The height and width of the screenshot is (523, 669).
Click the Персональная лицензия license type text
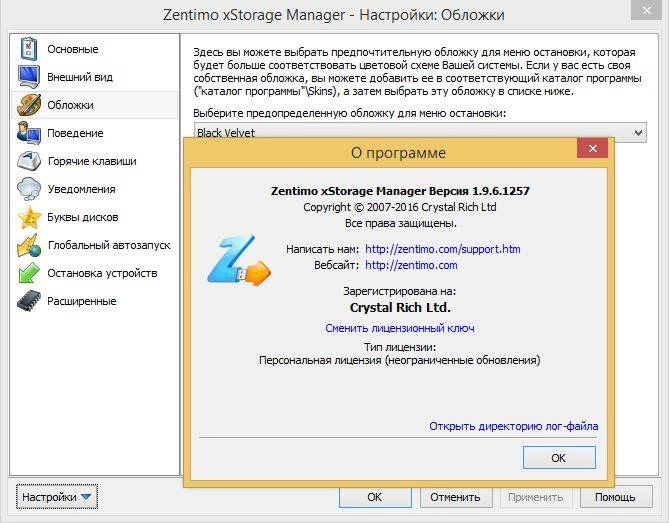399,360
